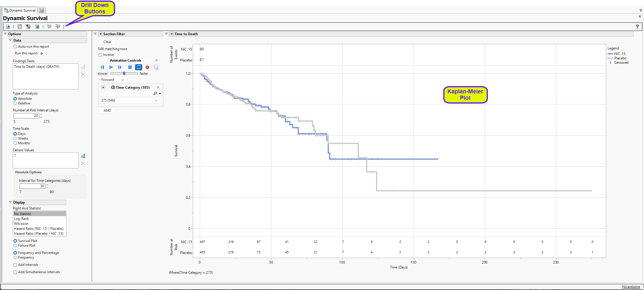
Task: Choose the Days time scale
Action: click(15, 134)
